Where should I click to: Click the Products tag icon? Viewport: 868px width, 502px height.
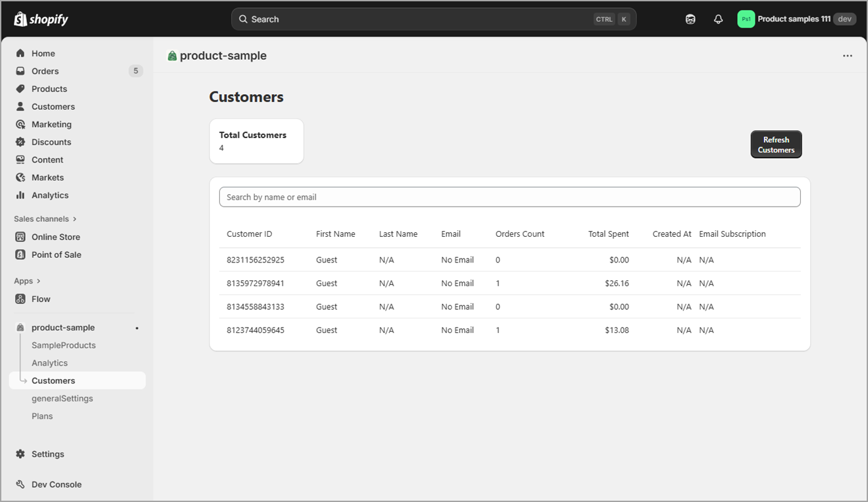point(20,89)
